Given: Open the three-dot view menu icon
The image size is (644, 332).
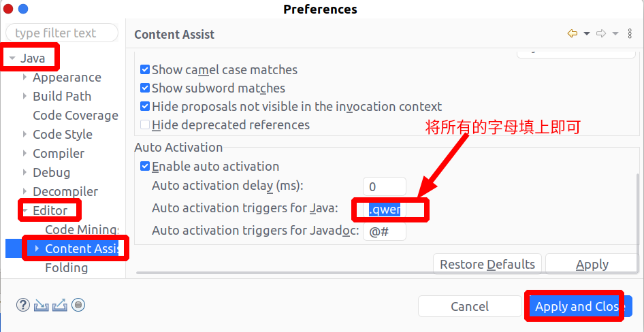Looking at the screenshot, I should [x=630, y=34].
